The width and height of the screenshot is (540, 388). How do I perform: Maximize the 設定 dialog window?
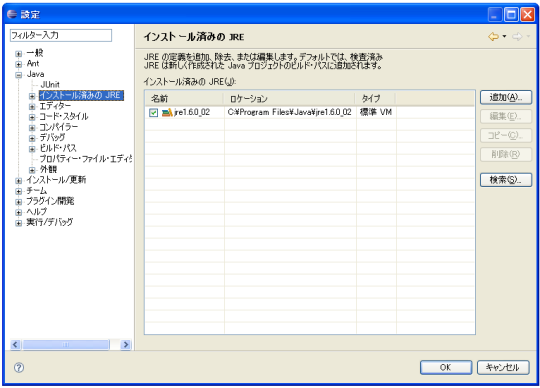point(511,15)
